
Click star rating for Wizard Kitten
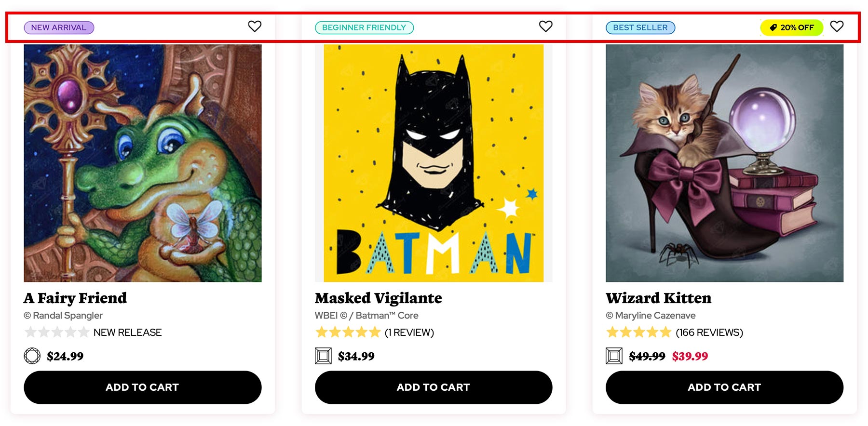(638, 332)
